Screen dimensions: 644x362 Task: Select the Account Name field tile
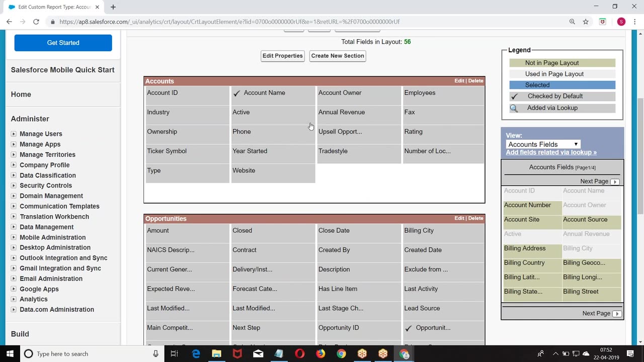pyautogui.click(x=273, y=96)
